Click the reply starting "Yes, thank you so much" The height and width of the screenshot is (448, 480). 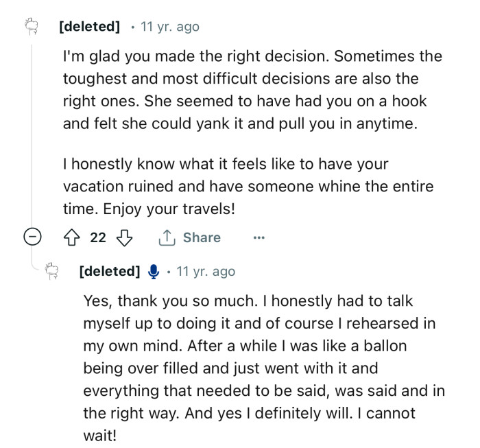(262, 368)
